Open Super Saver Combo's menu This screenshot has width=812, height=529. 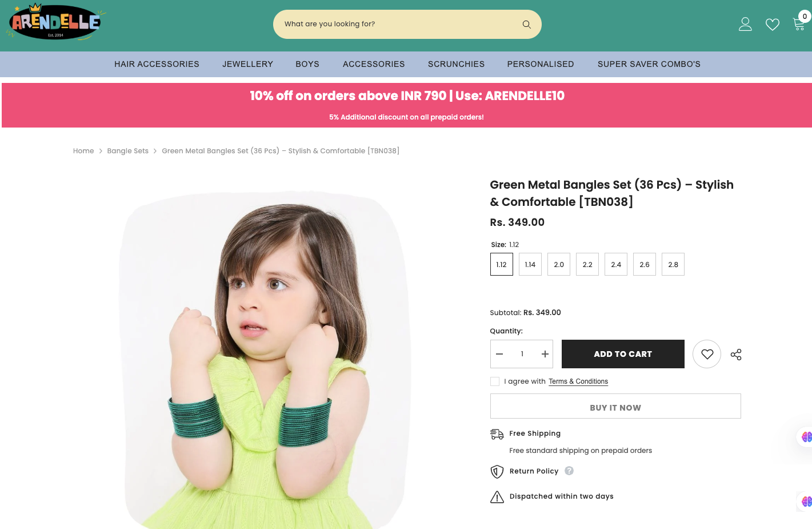[649, 64]
